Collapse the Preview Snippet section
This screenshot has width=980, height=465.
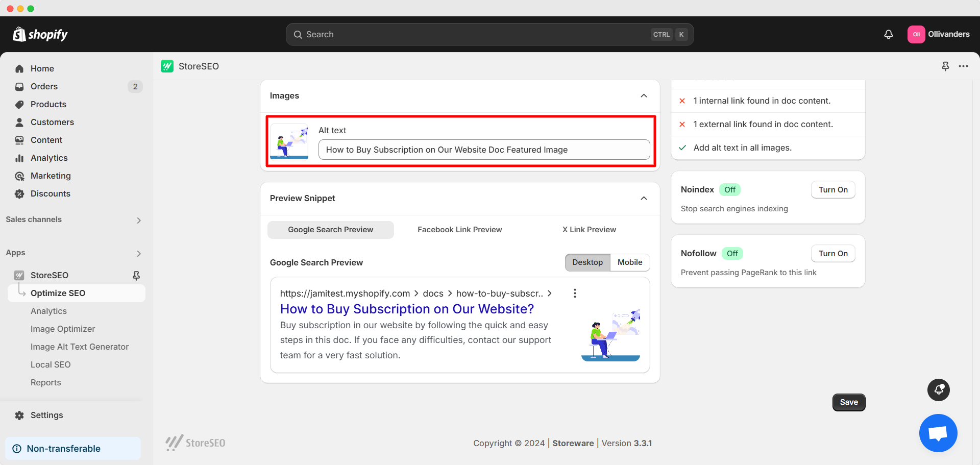[x=644, y=198]
